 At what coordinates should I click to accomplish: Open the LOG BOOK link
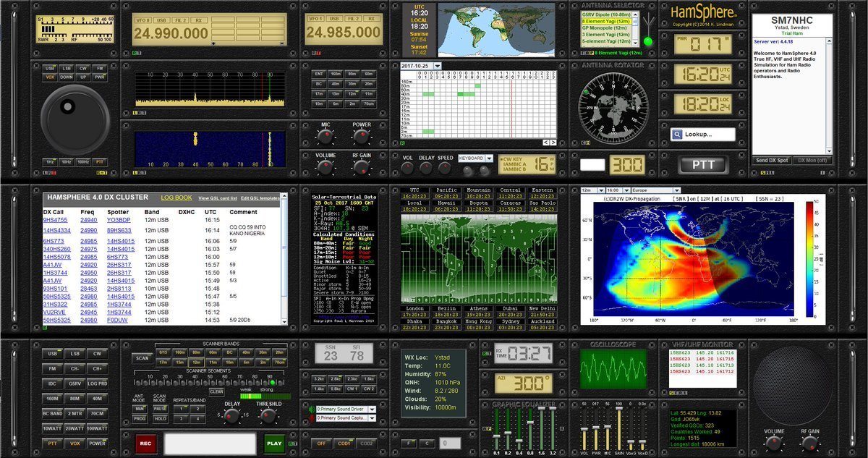click(176, 198)
